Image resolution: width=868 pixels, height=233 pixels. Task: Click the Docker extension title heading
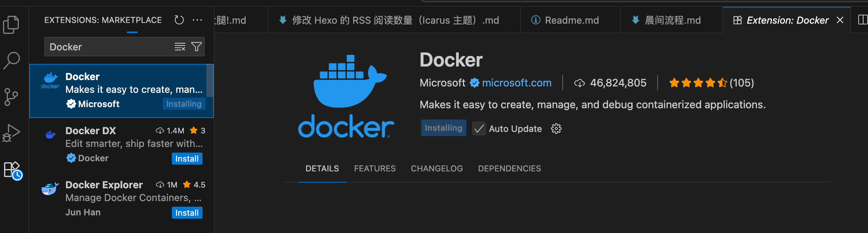(x=451, y=60)
